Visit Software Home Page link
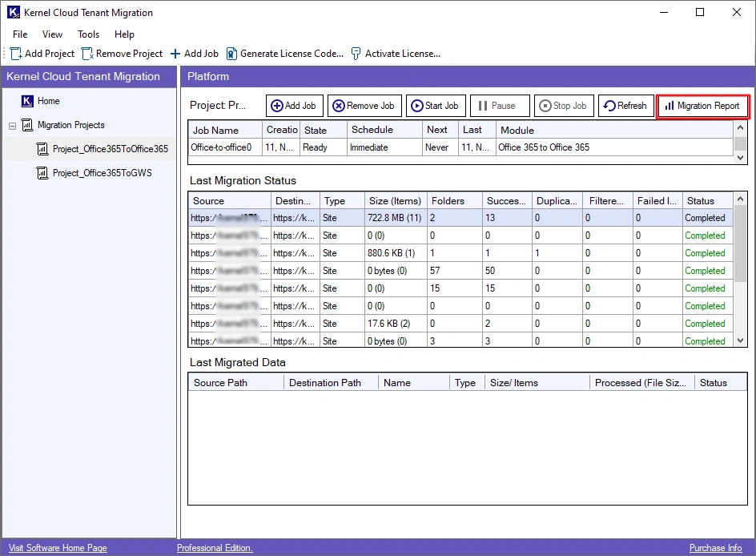This screenshot has height=556, width=756. (58, 548)
